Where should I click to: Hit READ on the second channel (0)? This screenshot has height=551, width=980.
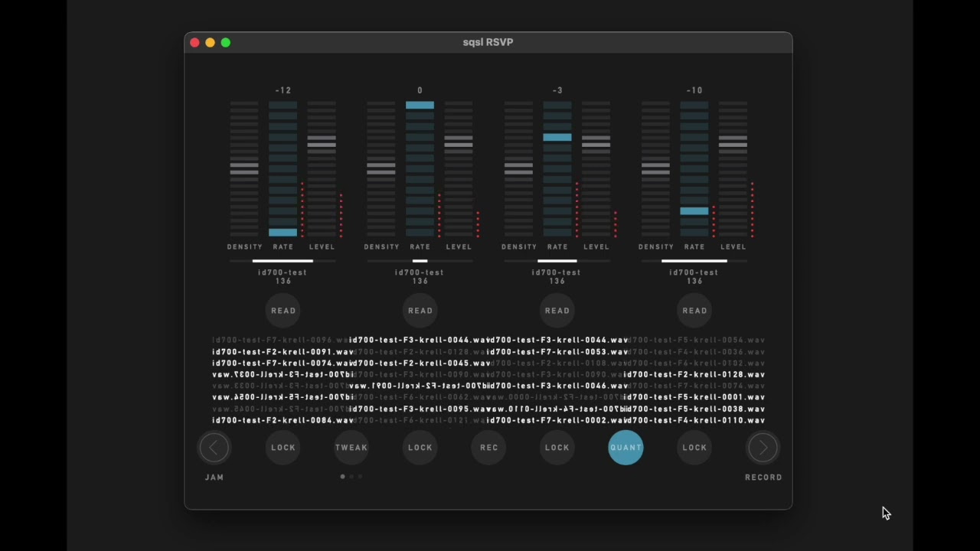pos(420,311)
